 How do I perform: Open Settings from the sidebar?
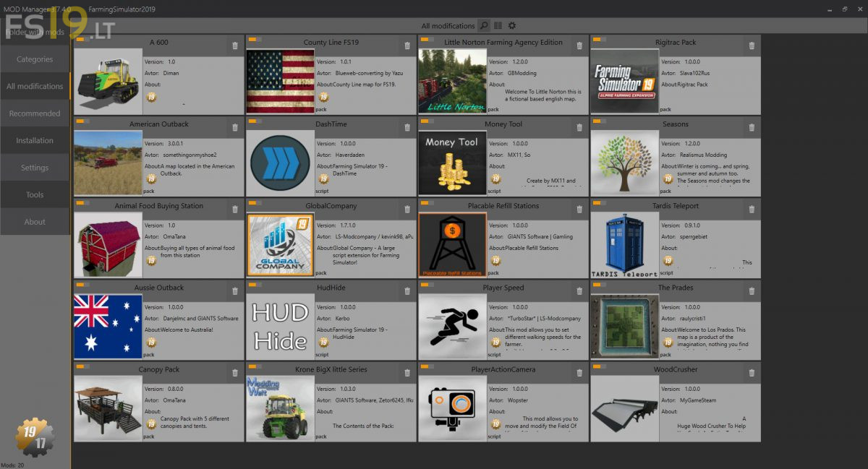pos(35,168)
